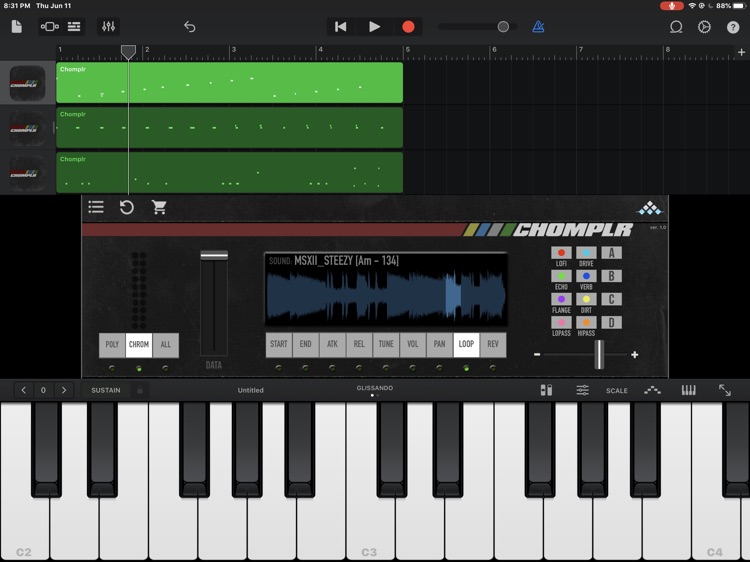The height and width of the screenshot is (562, 750).
Task: Click the playhead marker on ruler
Action: click(128, 52)
